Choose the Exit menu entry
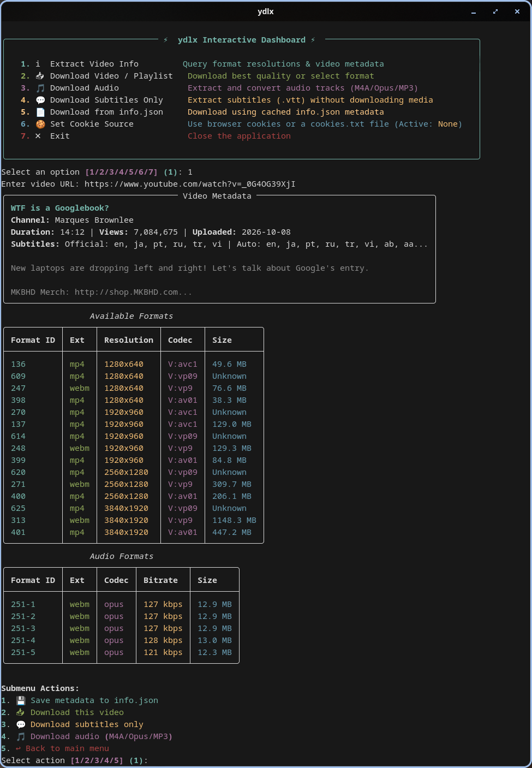The image size is (532, 768). [x=60, y=136]
